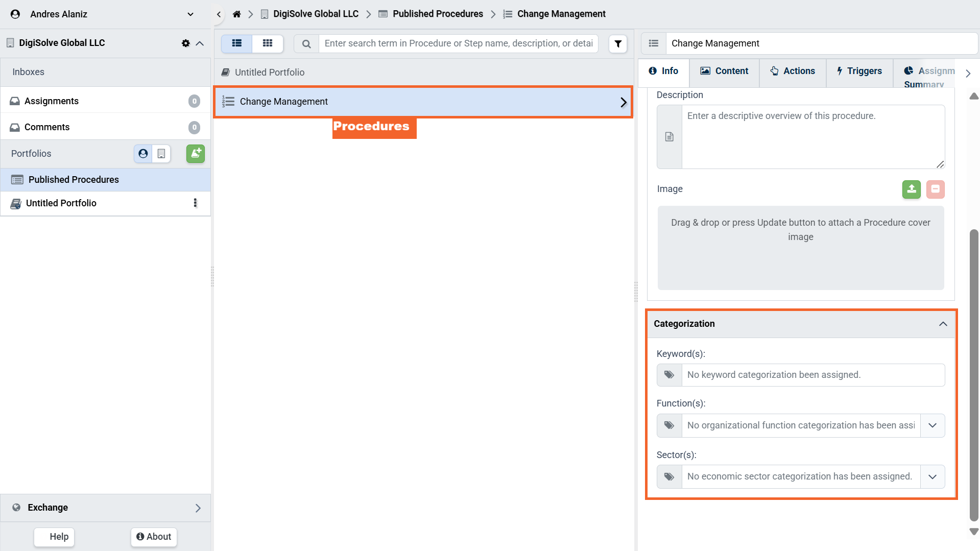Click the home icon in breadcrumb
Viewport: 980px width, 551px height.
[236, 14]
